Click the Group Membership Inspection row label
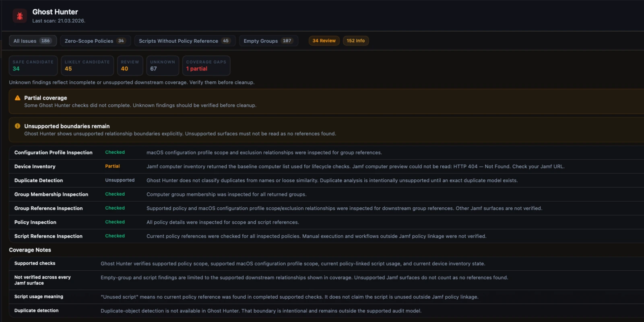Image resolution: width=644 pixels, height=322 pixels. tap(51, 194)
